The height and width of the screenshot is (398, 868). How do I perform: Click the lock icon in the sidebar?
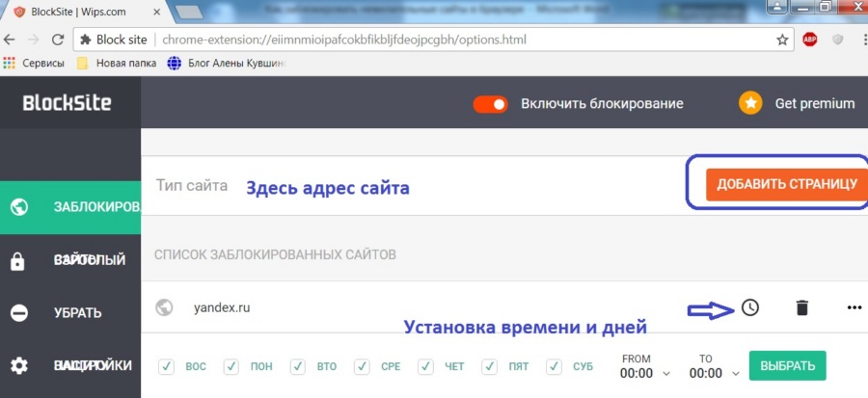click(x=17, y=260)
